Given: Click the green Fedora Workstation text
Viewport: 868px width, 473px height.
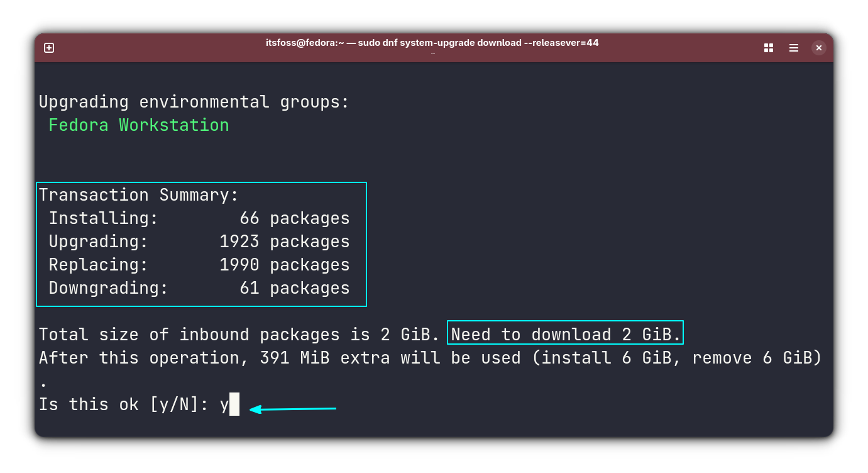Looking at the screenshot, I should tap(138, 125).
